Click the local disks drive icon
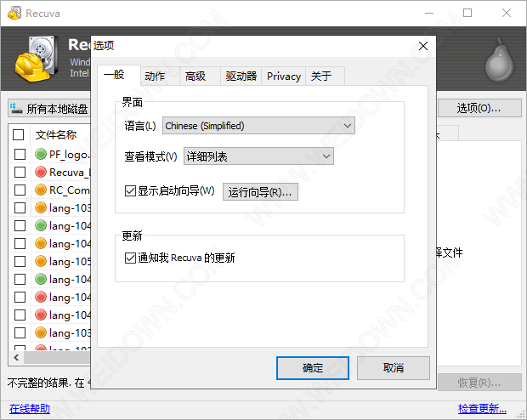The width and height of the screenshot is (527, 420). (16, 108)
